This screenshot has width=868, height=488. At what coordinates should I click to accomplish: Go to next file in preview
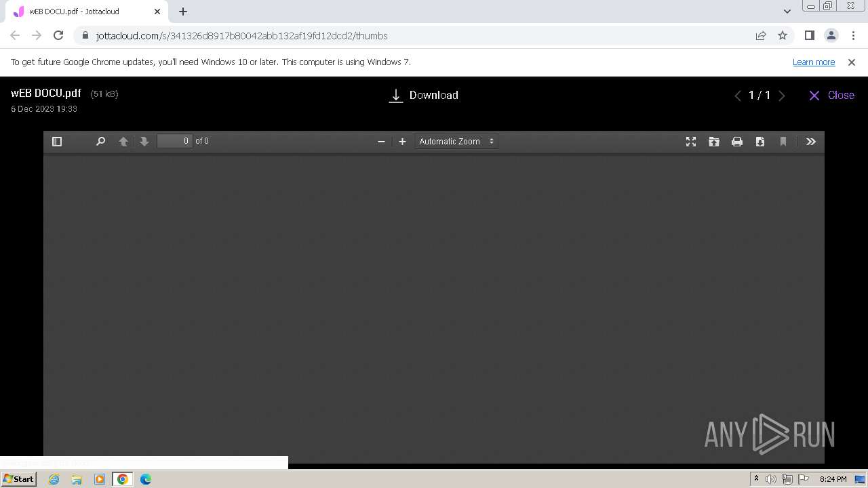coord(782,96)
